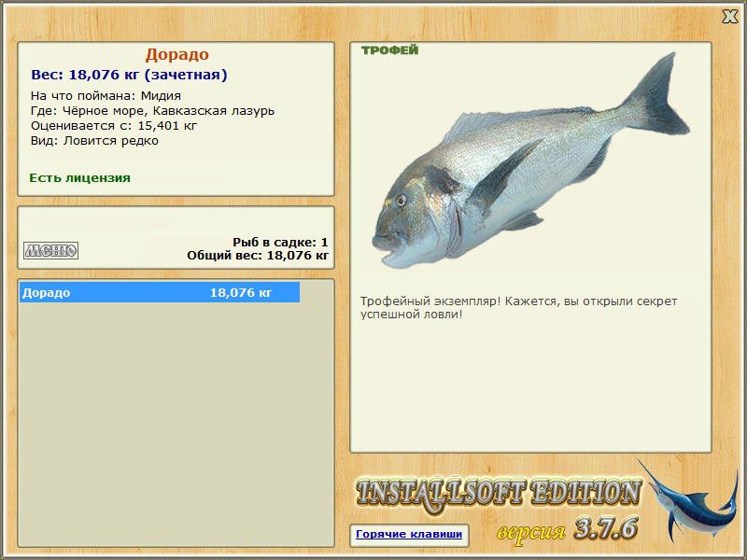Click the Трофейный экземпляр description text
Screen dimensions: 747x560
pos(518,308)
